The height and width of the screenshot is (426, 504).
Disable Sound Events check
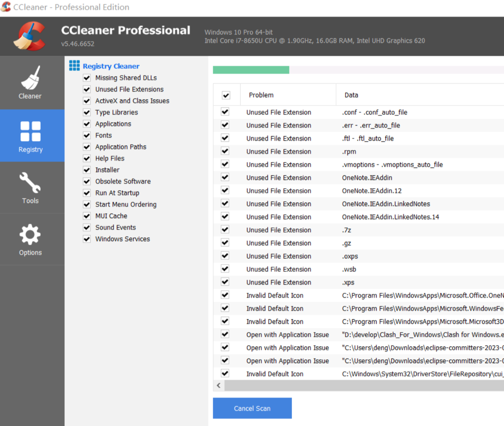coord(87,228)
